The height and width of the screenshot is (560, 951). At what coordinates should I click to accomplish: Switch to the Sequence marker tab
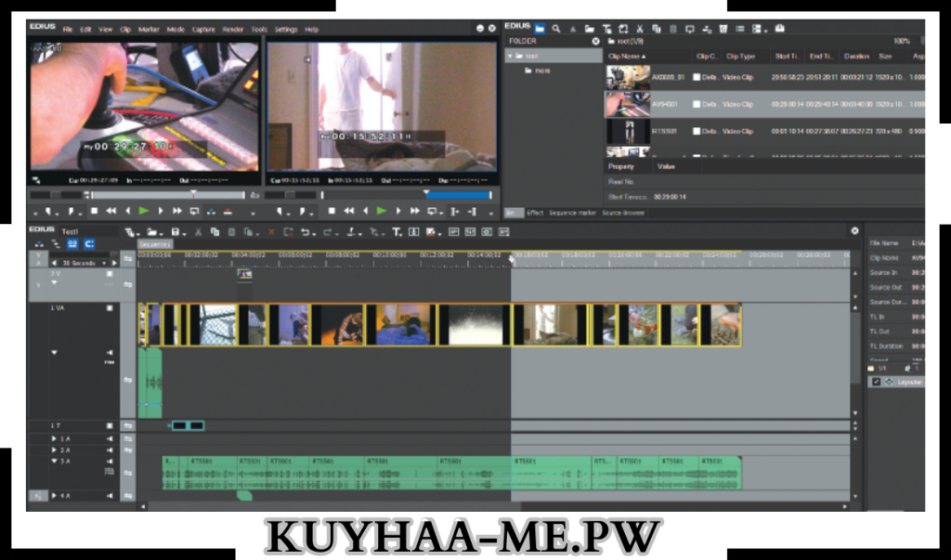572,213
